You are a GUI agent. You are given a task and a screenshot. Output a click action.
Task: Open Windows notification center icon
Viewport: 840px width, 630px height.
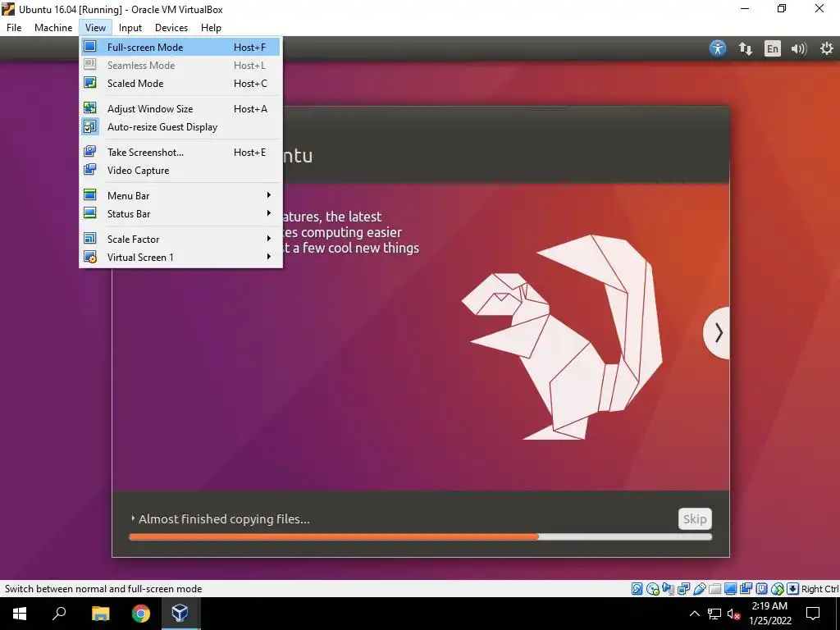pos(813,614)
